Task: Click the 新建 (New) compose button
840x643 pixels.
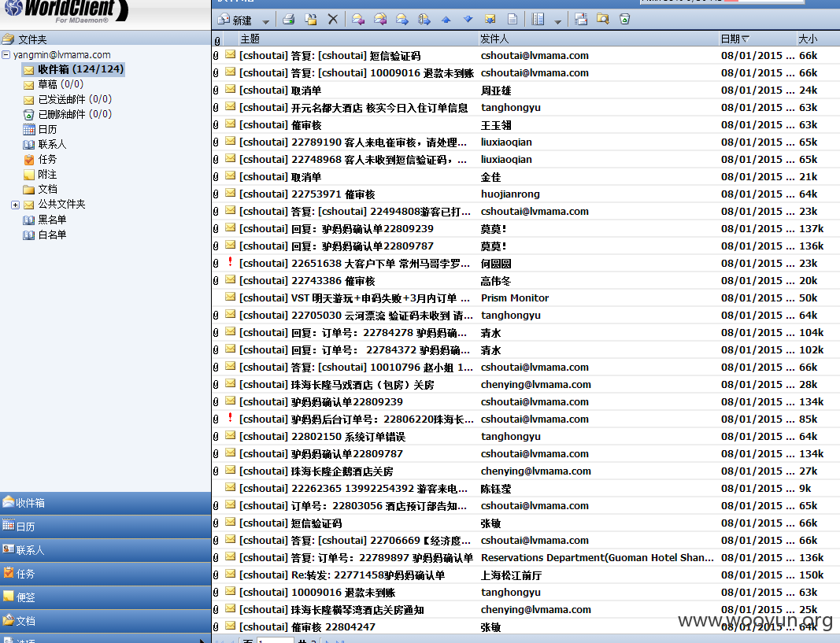Action: [x=235, y=20]
